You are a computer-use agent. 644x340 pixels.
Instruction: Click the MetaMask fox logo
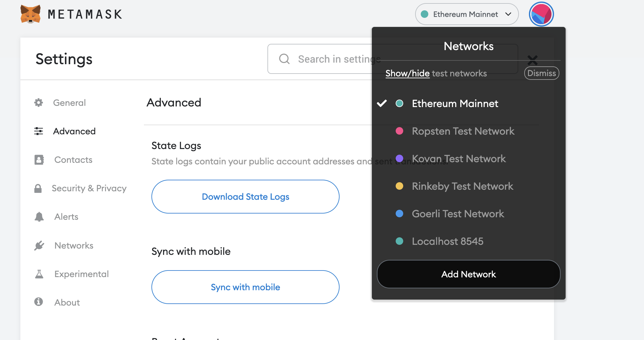click(x=30, y=14)
